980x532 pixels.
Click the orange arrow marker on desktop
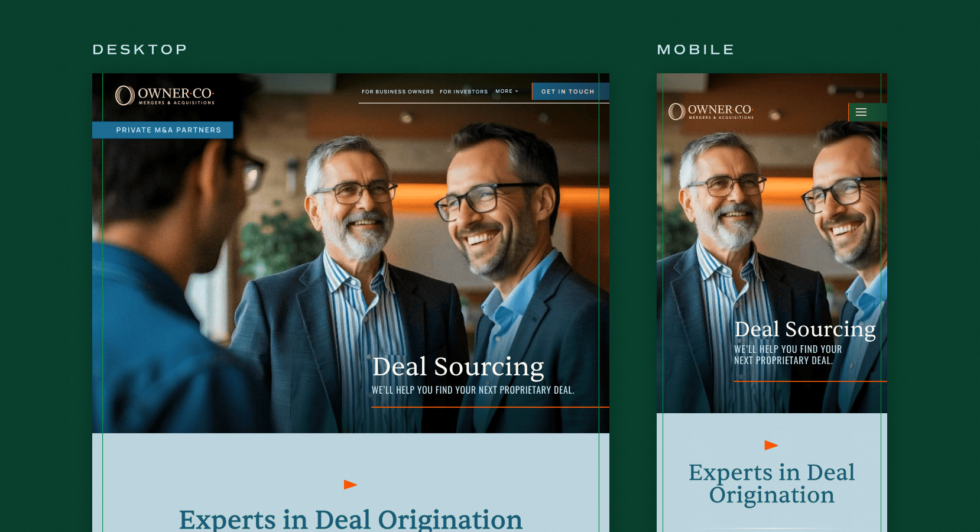351,485
